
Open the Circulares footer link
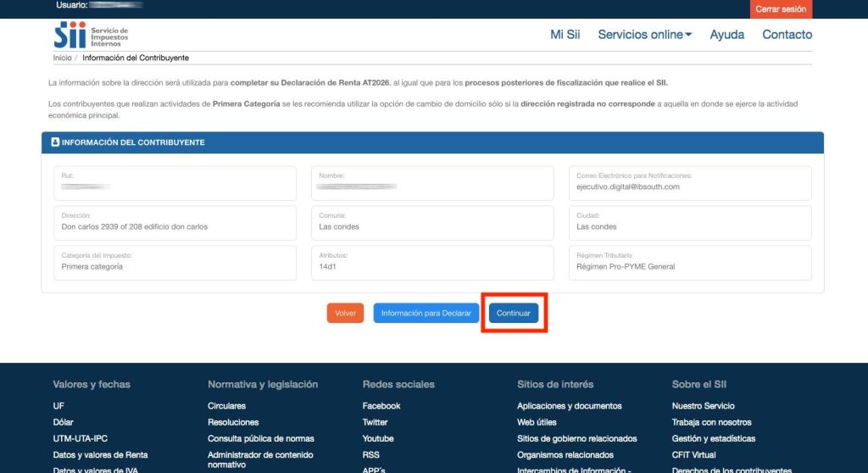coord(226,406)
